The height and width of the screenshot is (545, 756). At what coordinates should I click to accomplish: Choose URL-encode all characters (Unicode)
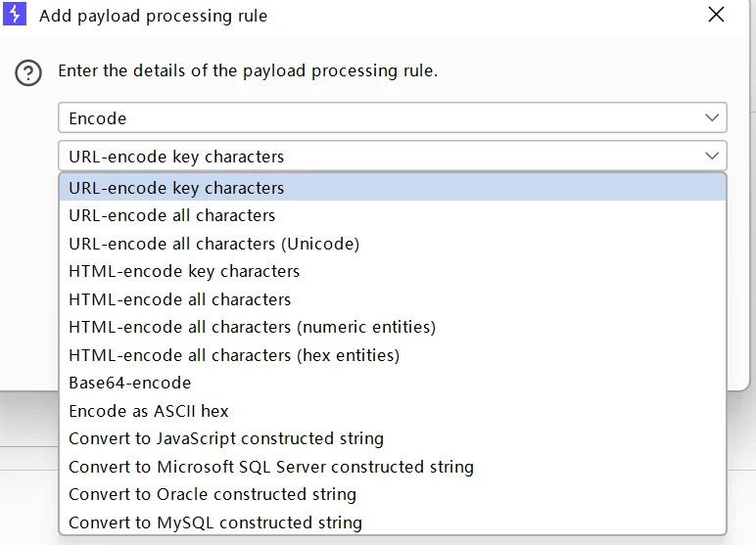(213, 244)
